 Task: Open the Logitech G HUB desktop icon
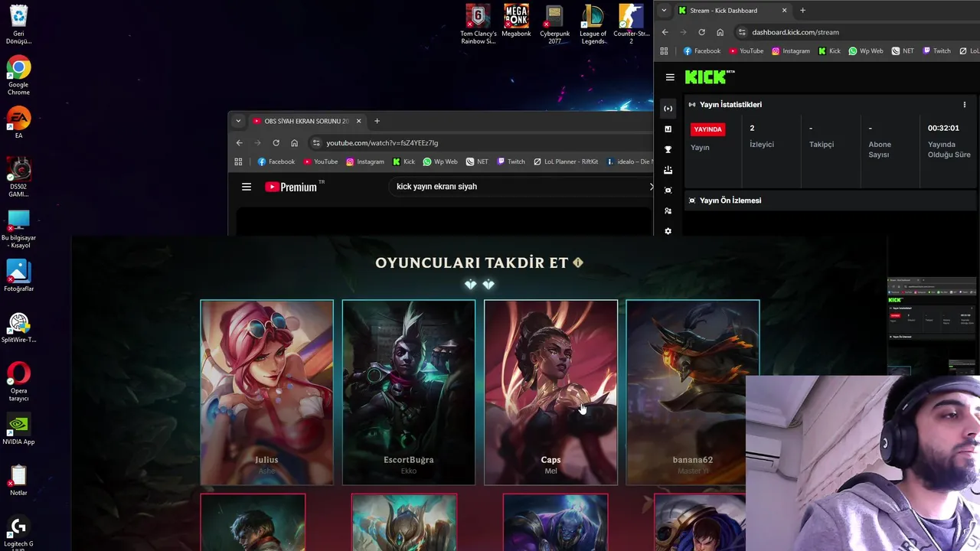coord(18,533)
